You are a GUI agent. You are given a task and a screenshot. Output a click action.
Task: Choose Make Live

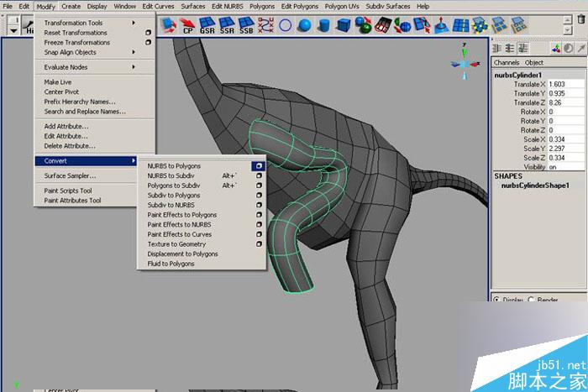click(58, 82)
